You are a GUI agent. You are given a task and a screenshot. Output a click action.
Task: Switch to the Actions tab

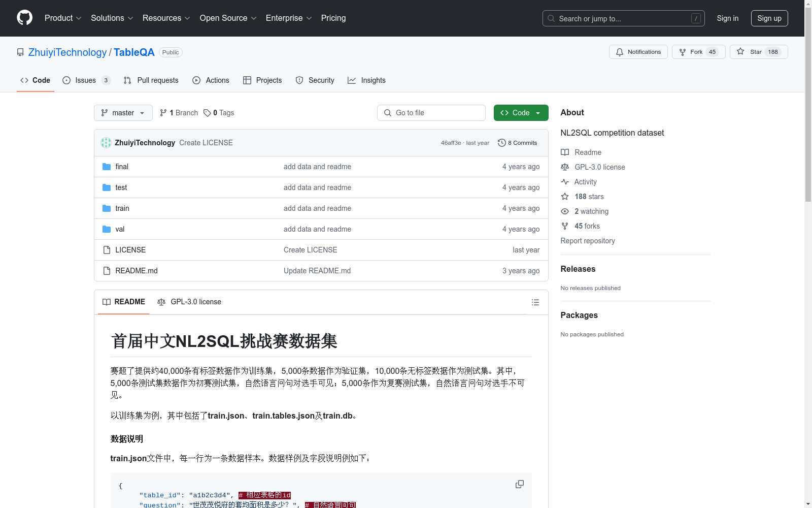click(x=211, y=80)
